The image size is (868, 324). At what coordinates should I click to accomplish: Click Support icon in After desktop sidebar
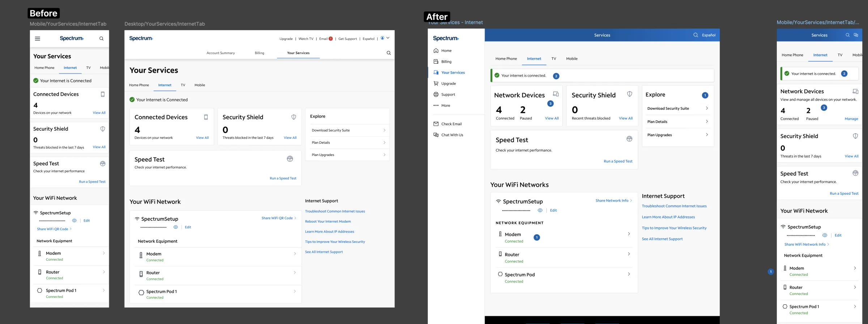click(x=436, y=94)
